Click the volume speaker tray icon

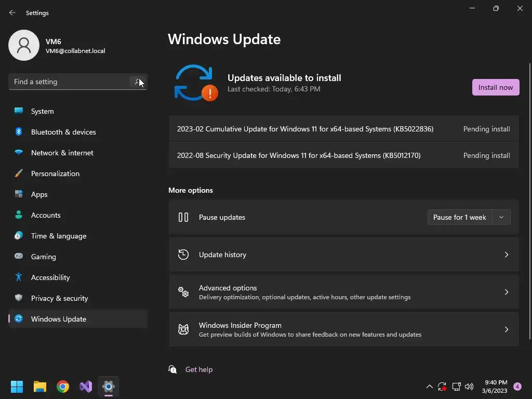[469, 387]
